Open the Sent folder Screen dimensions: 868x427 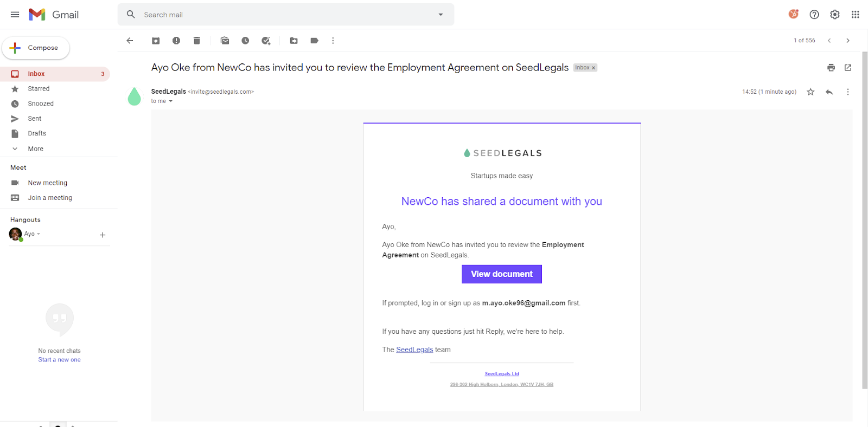34,119
